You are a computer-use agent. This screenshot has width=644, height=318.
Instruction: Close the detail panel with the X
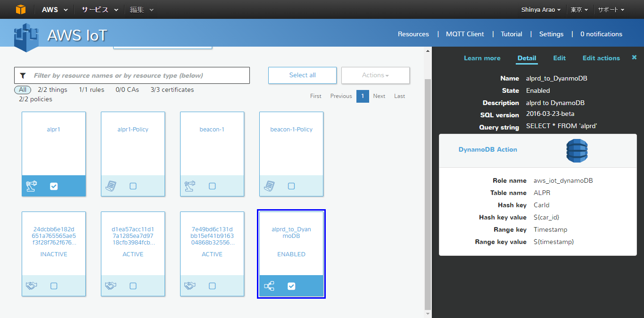coord(634,57)
